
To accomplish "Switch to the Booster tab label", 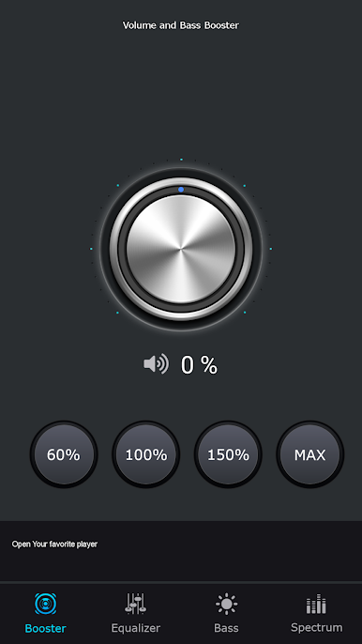I will coord(46,628).
